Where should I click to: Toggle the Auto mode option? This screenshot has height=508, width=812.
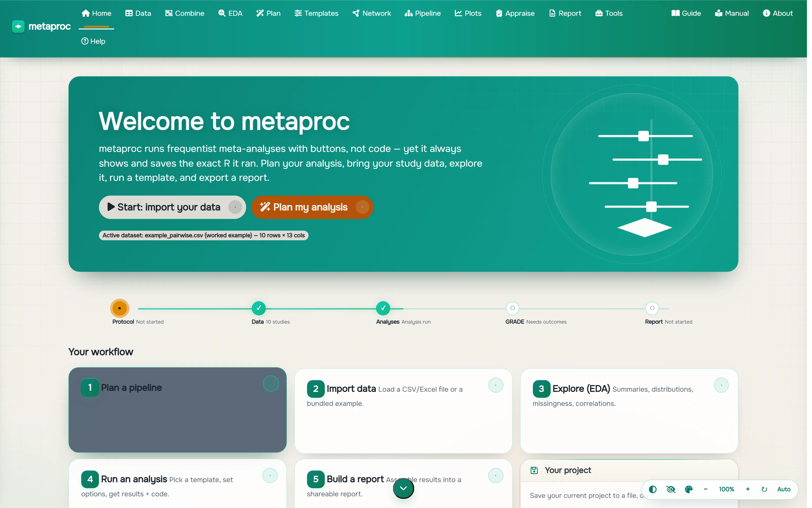pyautogui.click(x=784, y=489)
